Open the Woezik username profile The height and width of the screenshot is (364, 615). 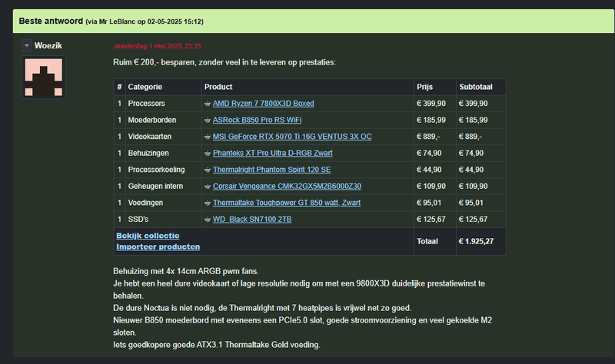[48, 46]
